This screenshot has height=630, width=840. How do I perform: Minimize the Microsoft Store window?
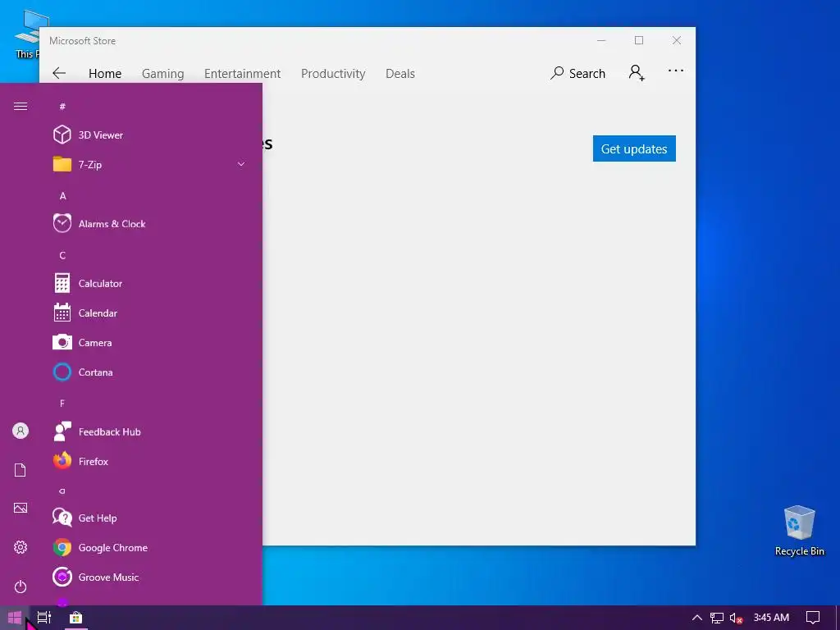coord(601,40)
